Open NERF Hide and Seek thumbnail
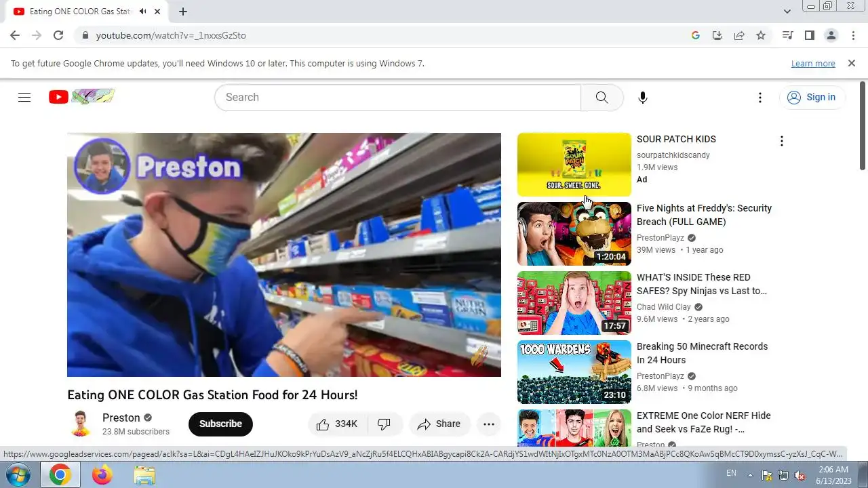The image size is (868, 488). (x=574, y=428)
